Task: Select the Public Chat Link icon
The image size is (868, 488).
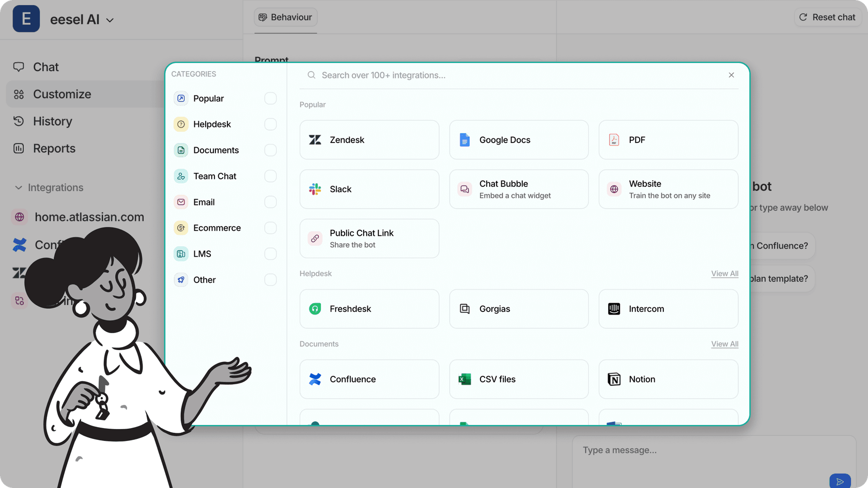Action: click(315, 239)
